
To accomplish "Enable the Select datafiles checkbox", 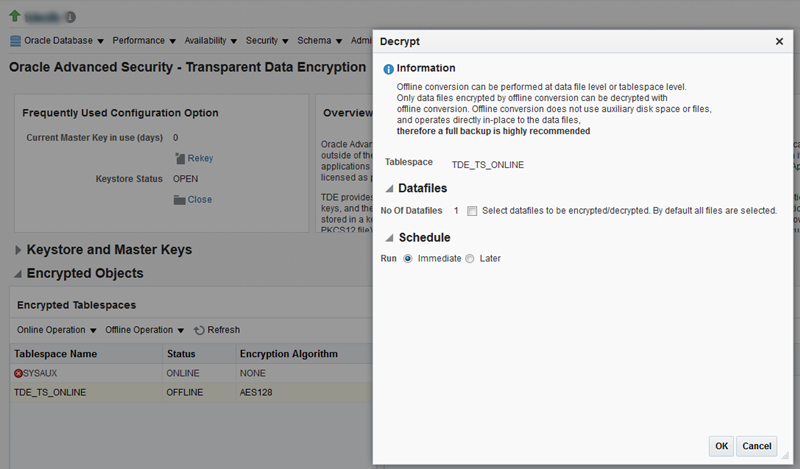I will coord(472,211).
